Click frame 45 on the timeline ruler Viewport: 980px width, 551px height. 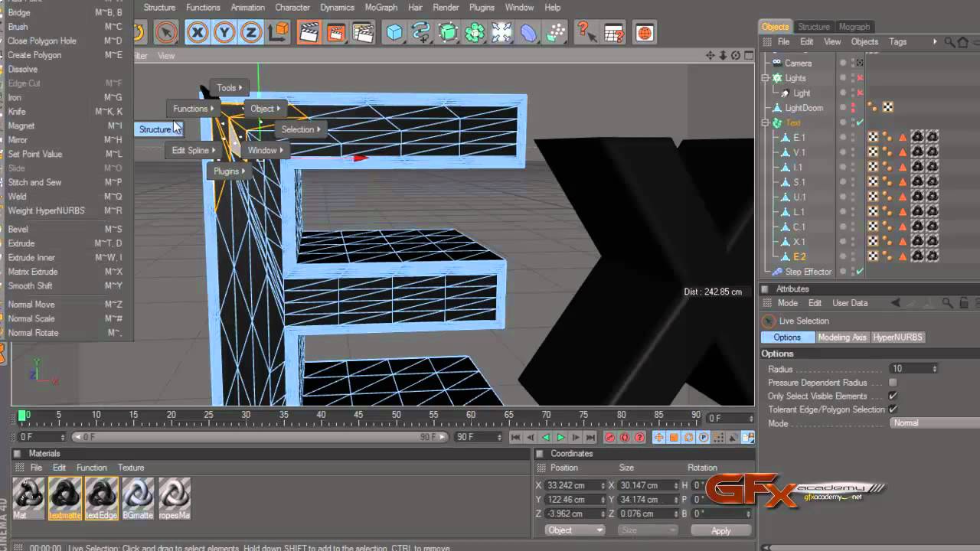[359, 416]
